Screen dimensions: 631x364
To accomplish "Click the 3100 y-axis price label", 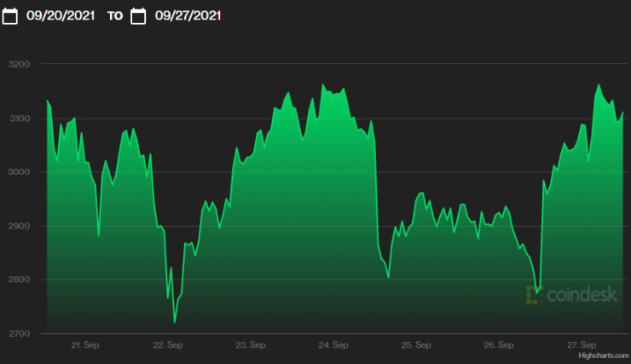I will [x=19, y=118].
